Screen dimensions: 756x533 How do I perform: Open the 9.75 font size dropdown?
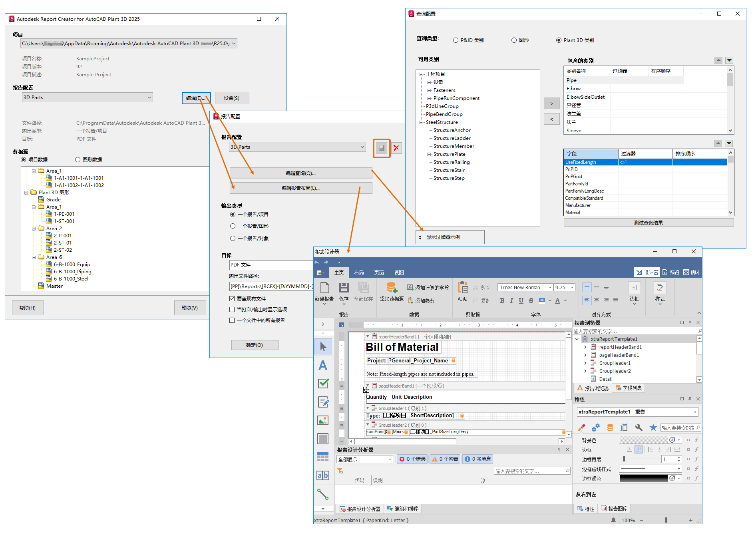572,288
